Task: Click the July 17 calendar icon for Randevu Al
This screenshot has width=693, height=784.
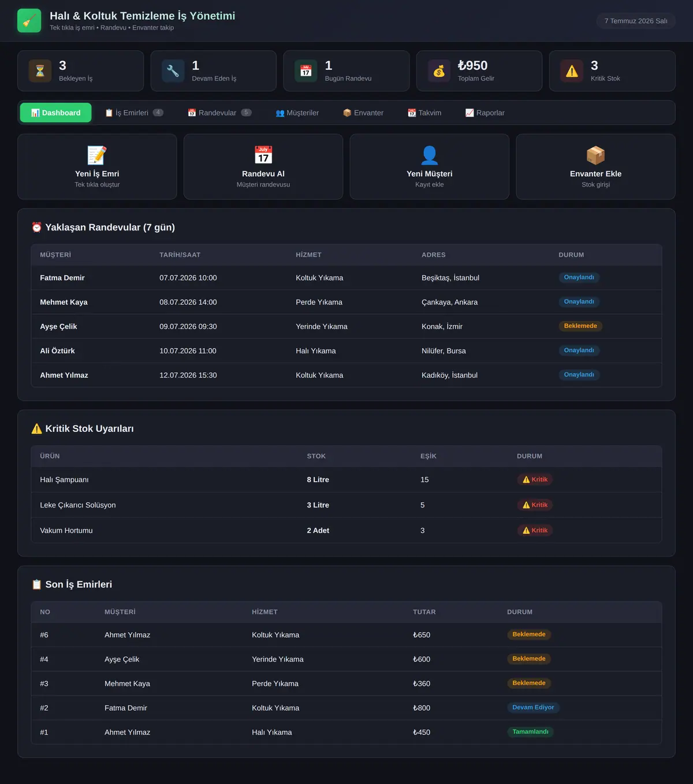Action: coord(263,155)
